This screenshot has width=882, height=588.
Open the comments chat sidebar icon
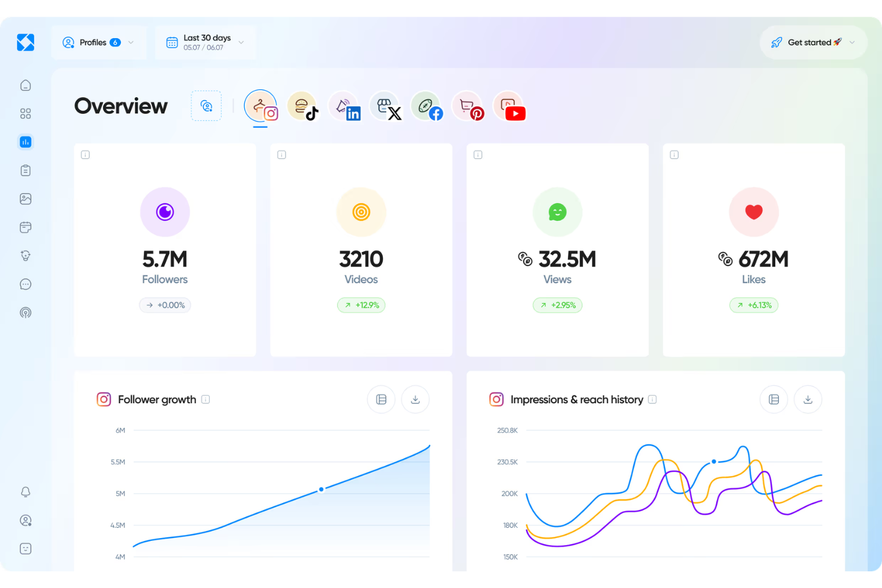[25, 284]
